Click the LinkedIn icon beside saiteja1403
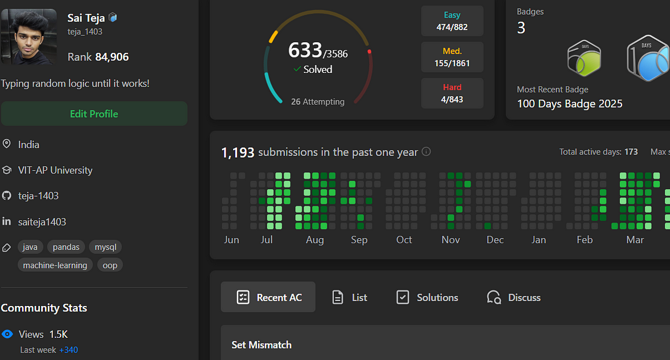Image resolution: width=670 pixels, height=360 pixels. pyautogui.click(x=6, y=221)
